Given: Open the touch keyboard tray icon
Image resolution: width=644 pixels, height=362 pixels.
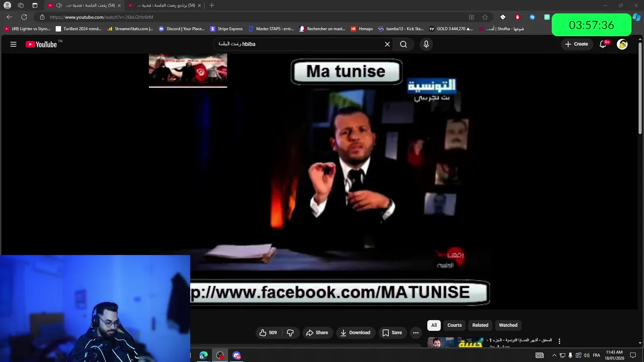Looking at the screenshot, I should pyautogui.click(x=539, y=355).
